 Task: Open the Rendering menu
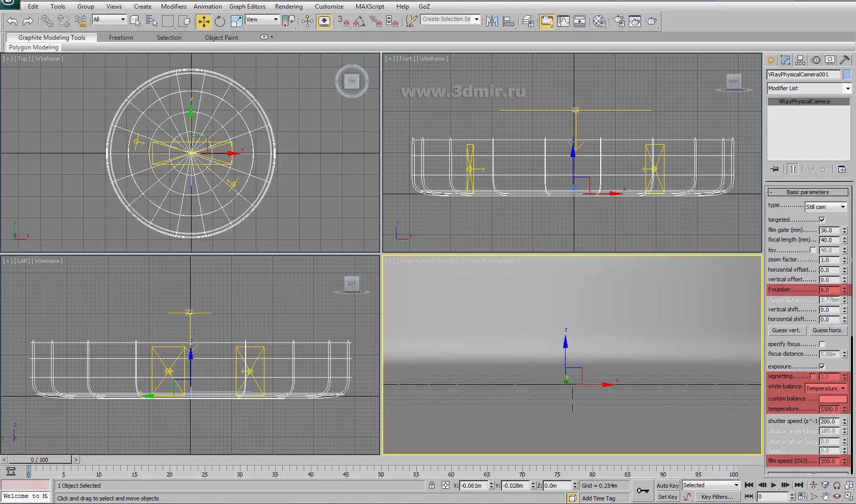[288, 6]
